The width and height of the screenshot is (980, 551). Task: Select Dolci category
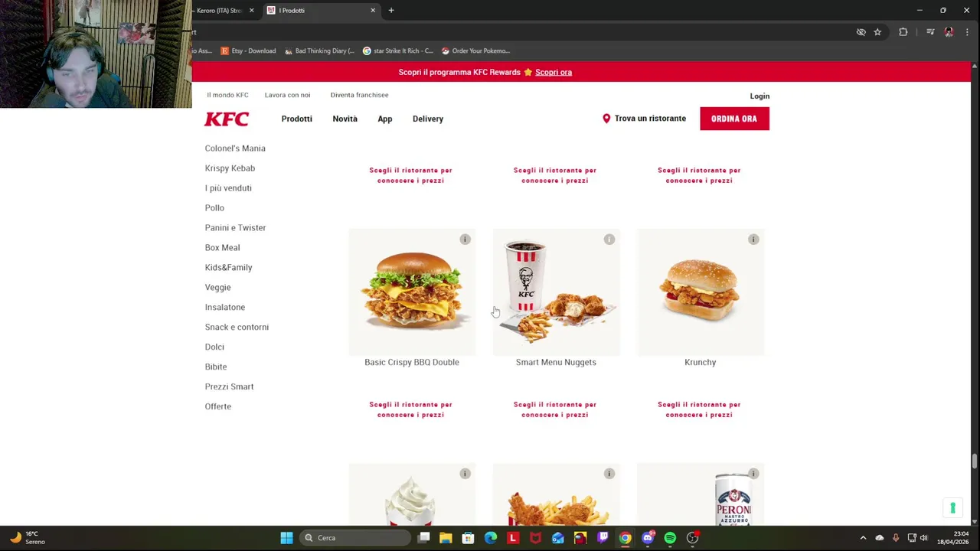click(214, 347)
